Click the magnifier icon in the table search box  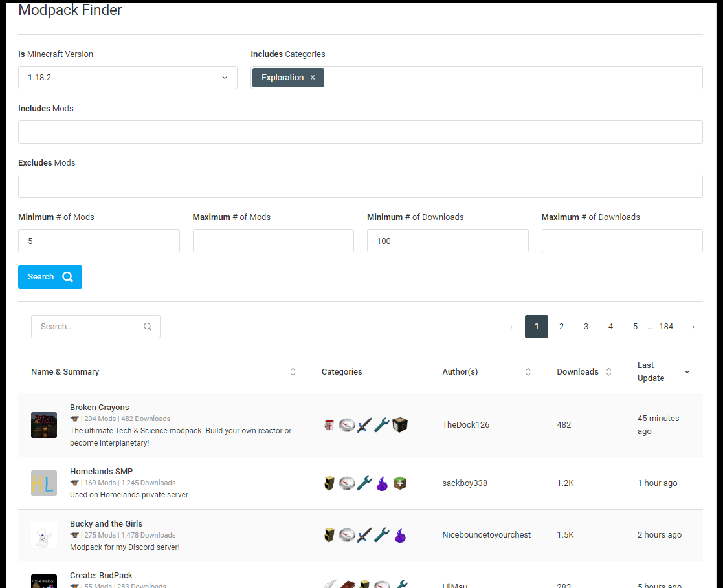point(148,327)
